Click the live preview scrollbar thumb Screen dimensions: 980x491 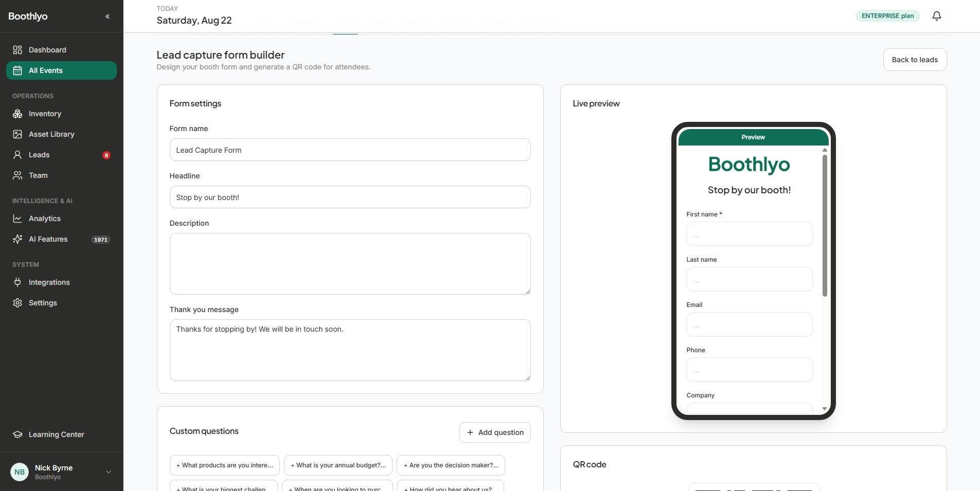tap(825, 226)
